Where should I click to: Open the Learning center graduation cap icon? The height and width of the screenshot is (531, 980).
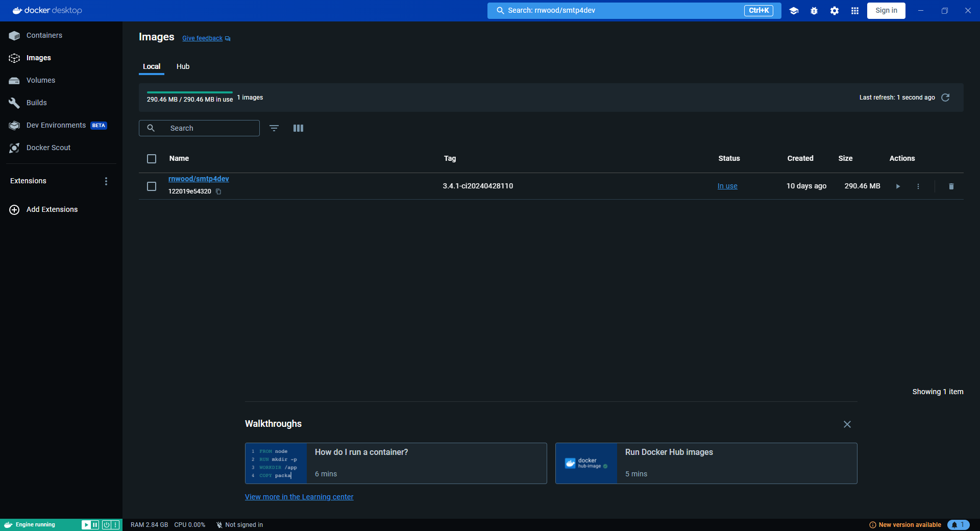[x=794, y=11]
